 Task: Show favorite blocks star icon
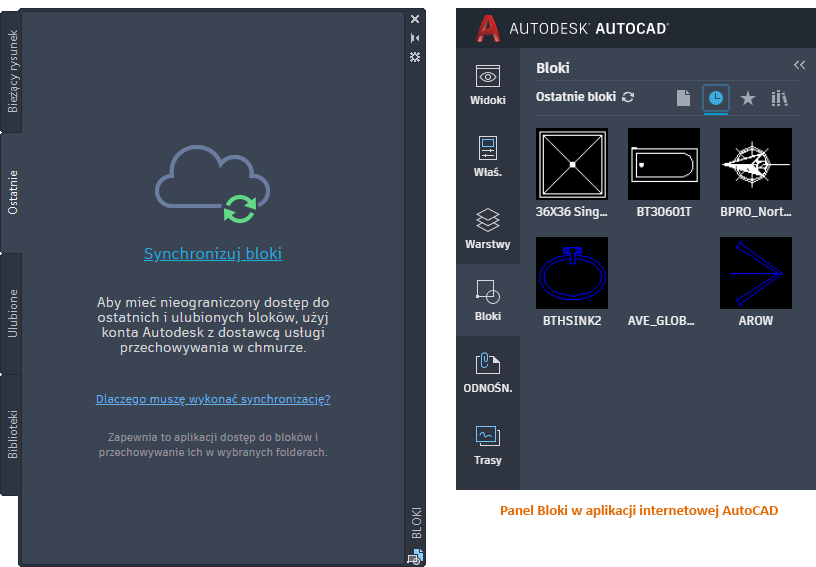(x=748, y=98)
